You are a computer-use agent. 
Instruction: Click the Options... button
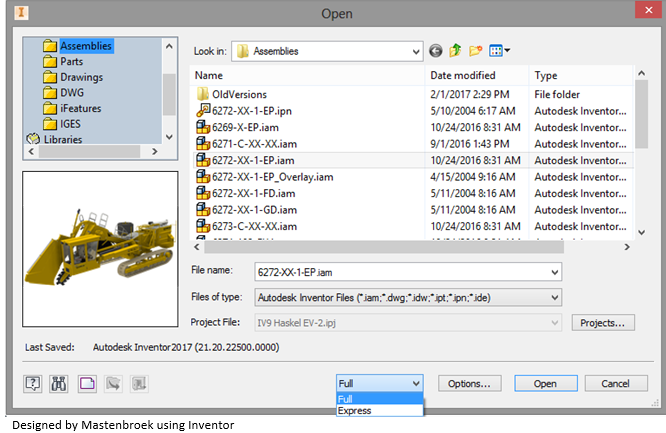click(469, 384)
